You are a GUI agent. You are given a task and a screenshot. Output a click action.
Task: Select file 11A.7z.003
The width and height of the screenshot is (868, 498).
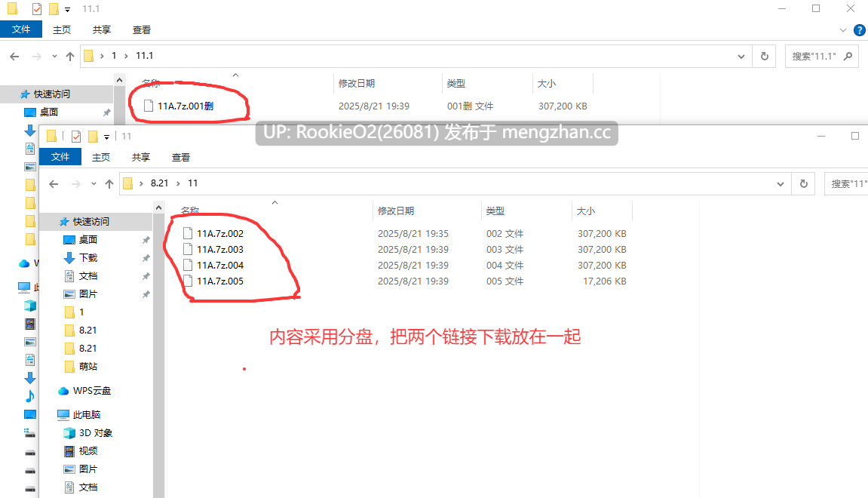tap(219, 249)
